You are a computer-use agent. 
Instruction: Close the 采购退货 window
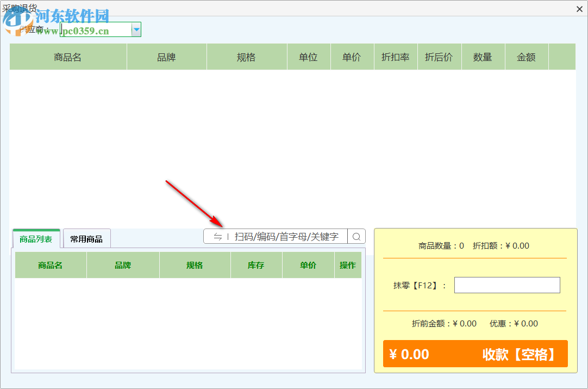[x=579, y=9]
